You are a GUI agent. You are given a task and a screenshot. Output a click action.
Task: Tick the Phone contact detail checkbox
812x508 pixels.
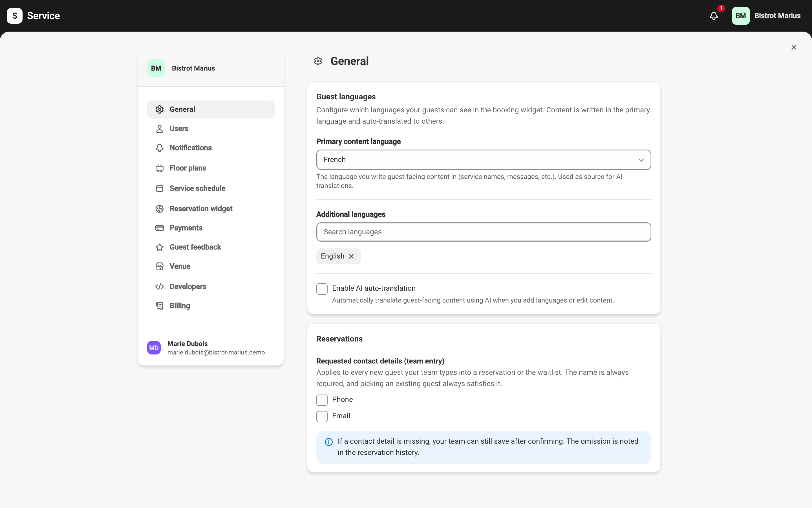point(322,400)
